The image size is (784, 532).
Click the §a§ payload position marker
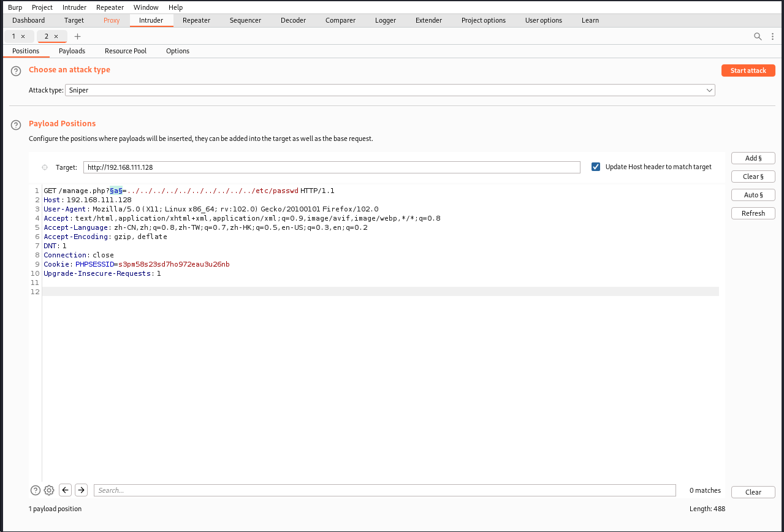pyautogui.click(x=116, y=191)
